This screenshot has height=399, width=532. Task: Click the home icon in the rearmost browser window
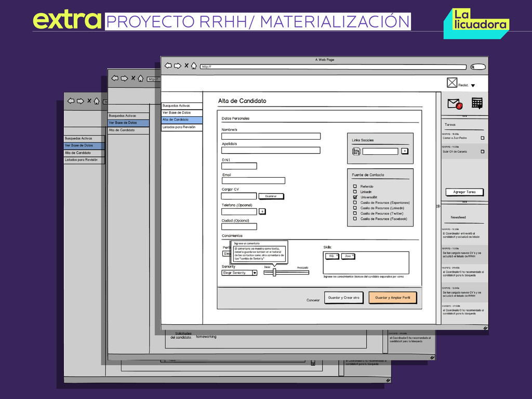click(97, 101)
